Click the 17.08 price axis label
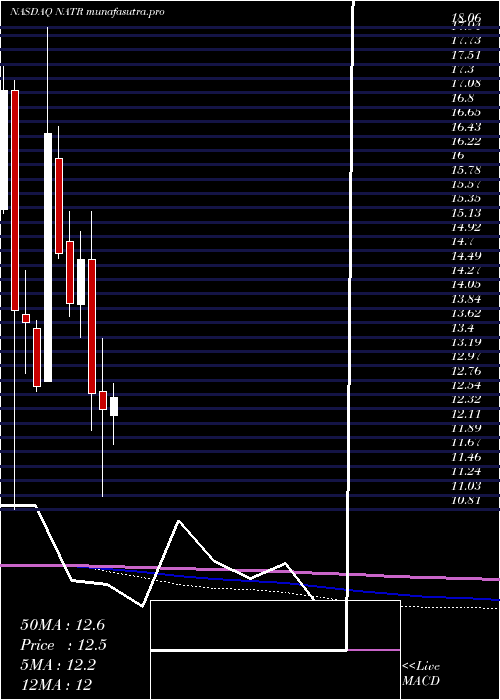The width and height of the screenshot is (500, 700). pos(466,83)
